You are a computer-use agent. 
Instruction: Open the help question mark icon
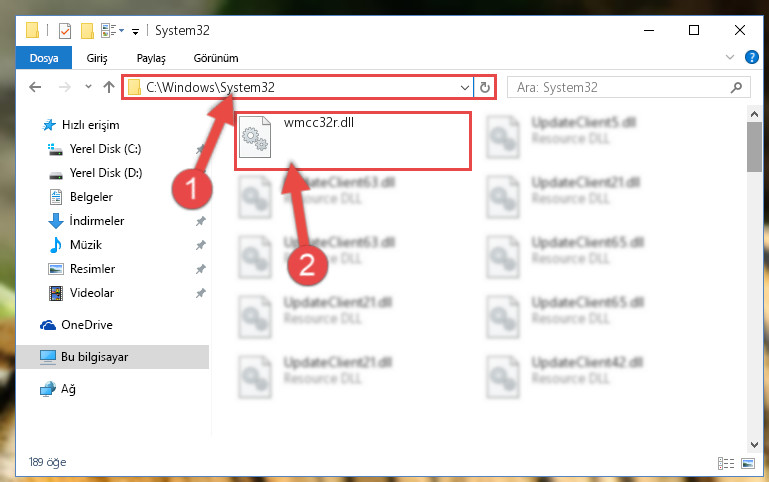point(751,57)
